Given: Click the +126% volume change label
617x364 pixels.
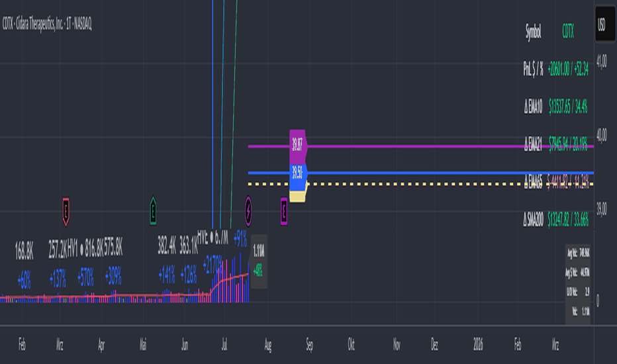Looking at the screenshot, I should (189, 275).
